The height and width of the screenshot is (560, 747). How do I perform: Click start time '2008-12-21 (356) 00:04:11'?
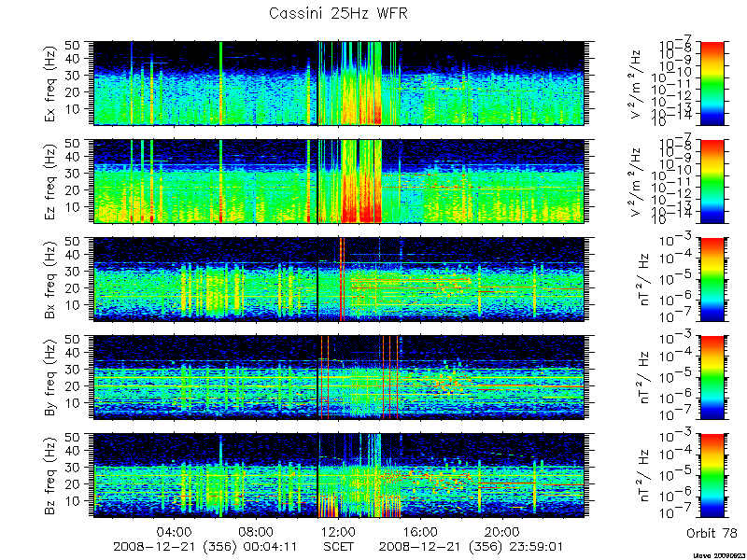point(205,547)
